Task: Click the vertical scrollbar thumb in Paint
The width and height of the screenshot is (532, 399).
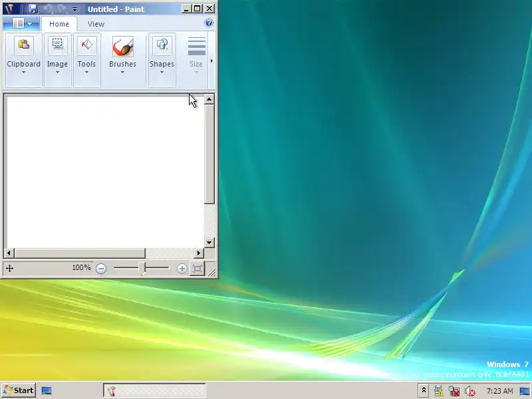Action: click(209, 154)
